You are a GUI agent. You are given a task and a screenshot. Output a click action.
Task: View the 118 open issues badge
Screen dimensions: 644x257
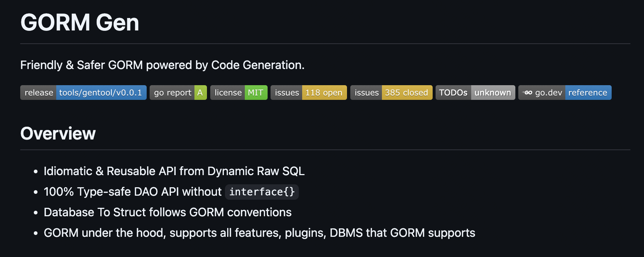[x=308, y=93]
